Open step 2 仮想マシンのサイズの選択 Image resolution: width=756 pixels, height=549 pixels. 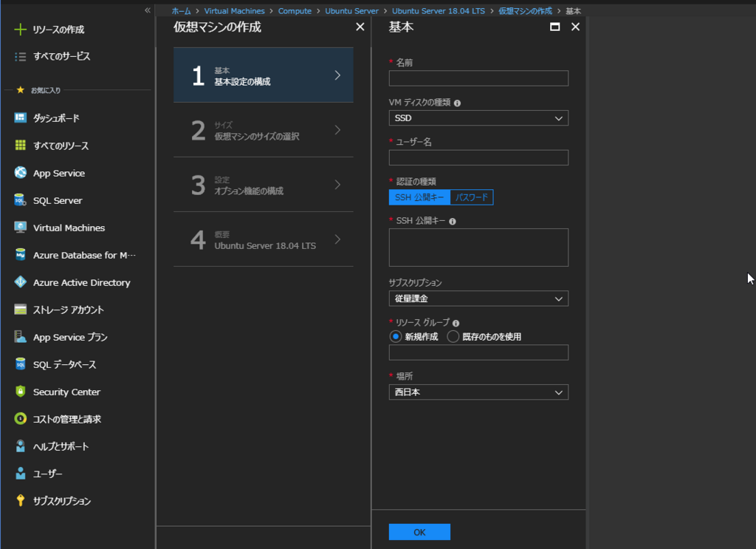coord(264,130)
